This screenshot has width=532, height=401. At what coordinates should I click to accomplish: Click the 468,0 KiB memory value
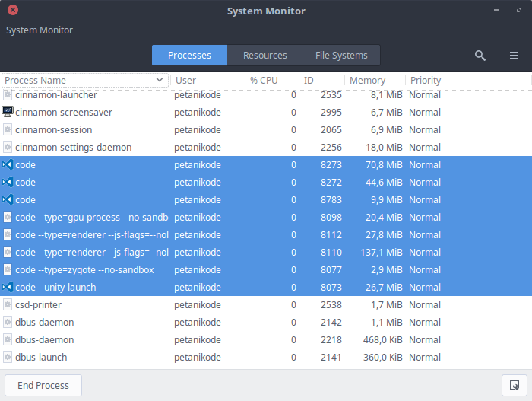[x=383, y=340]
